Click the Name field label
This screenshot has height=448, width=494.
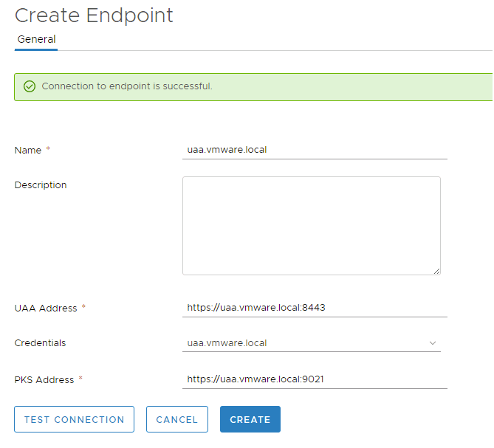(x=27, y=150)
